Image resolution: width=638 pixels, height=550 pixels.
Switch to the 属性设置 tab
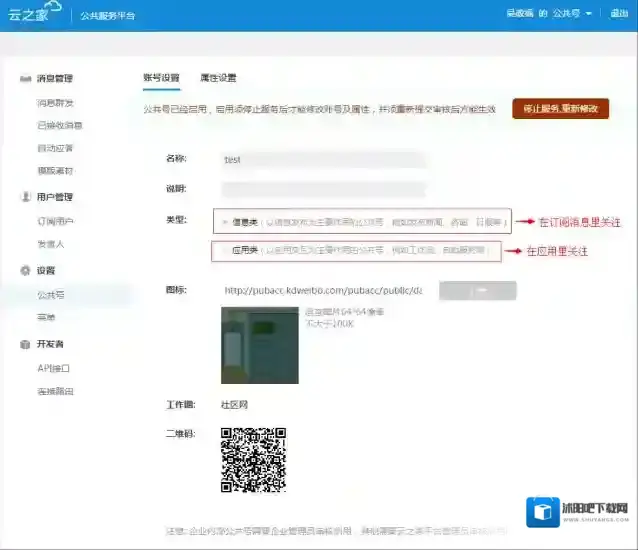tap(218, 78)
